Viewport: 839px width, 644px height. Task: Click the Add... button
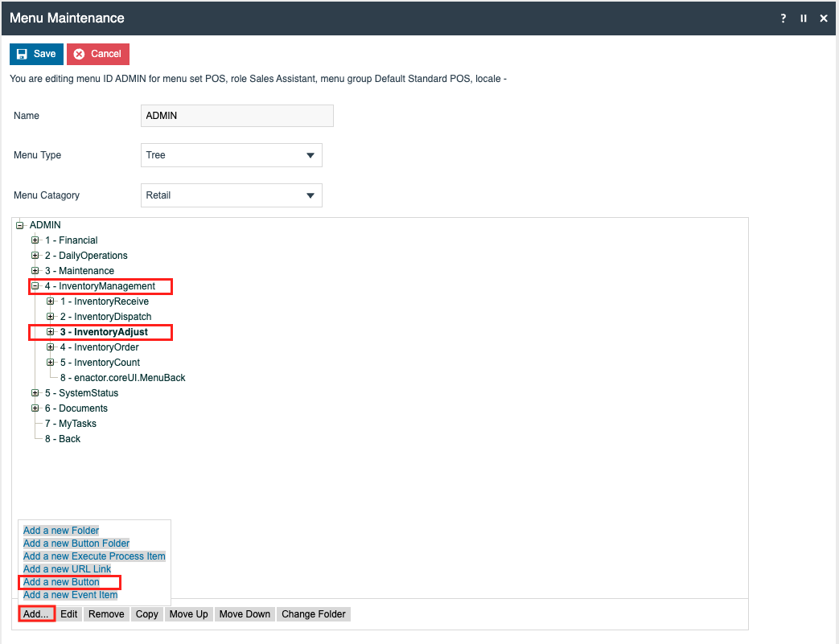[x=36, y=614]
